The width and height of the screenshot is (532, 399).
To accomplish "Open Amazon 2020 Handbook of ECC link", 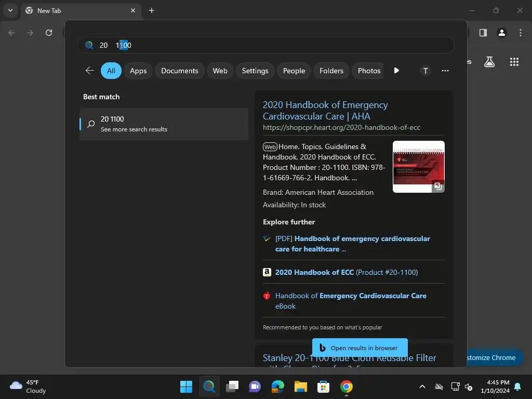I will click(347, 272).
